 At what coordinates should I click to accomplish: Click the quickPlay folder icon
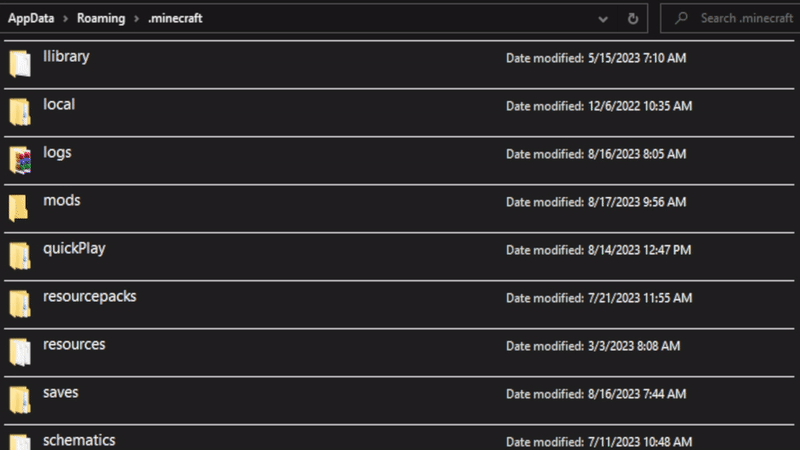20,256
